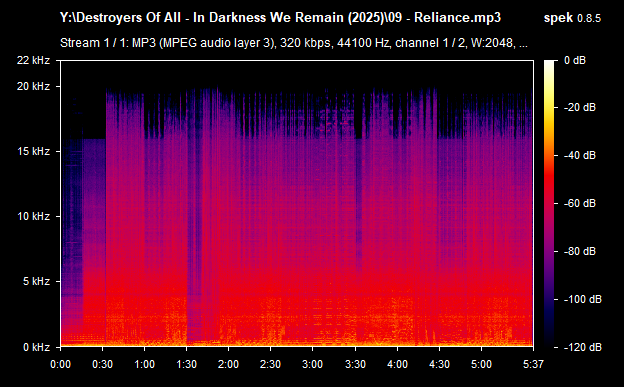Click the file path title ending in Reliance.mp3

tap(280, 18)
